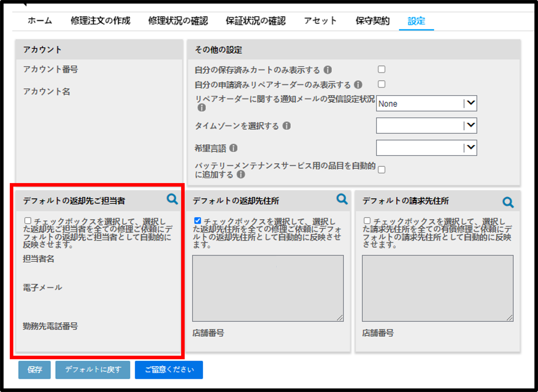The image size is (538, 392).
Task: Tick 自分の申請済みリペアオーダーのみ表示する checkbox
Action: (x=382, y=84)
